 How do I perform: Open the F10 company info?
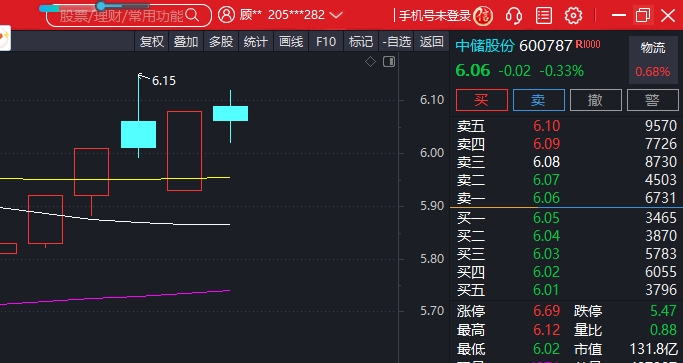326,42
